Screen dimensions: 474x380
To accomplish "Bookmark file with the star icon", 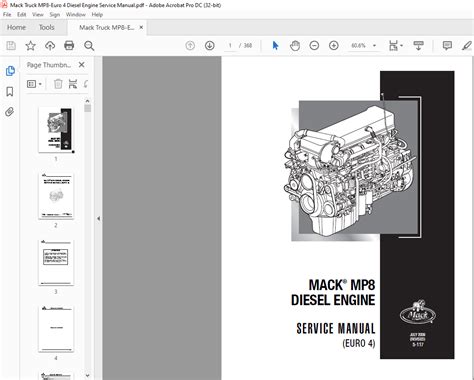I will (x=30, y=46).
